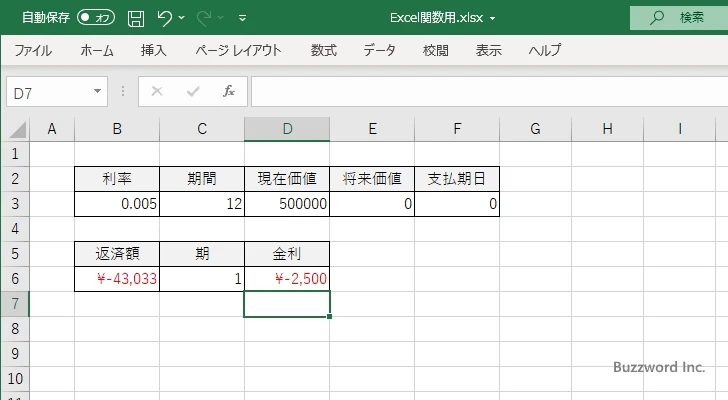Click inside the formula bar input
The image size is (728, 400).
pyautogui.click(x=489, y=92)
